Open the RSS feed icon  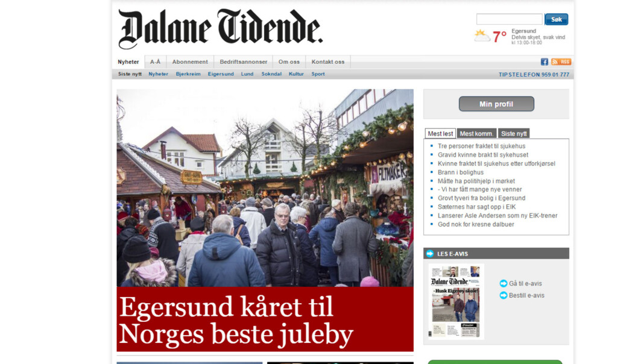pyautogui.click(x=561, y=62)
